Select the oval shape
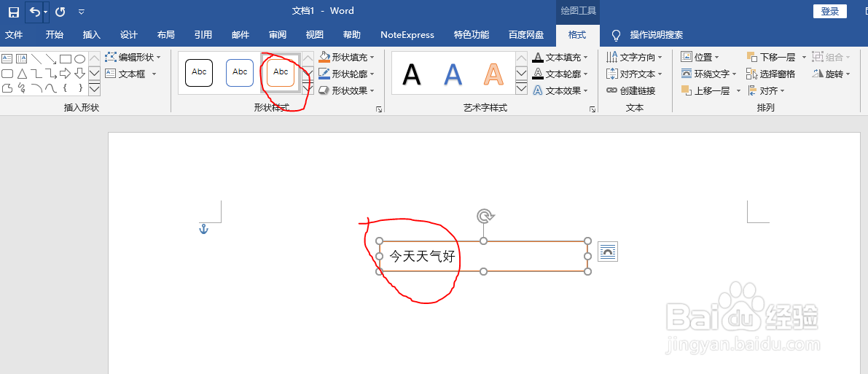Image resolution: width=868 pixels, height=374 pixels. point(79,59)
